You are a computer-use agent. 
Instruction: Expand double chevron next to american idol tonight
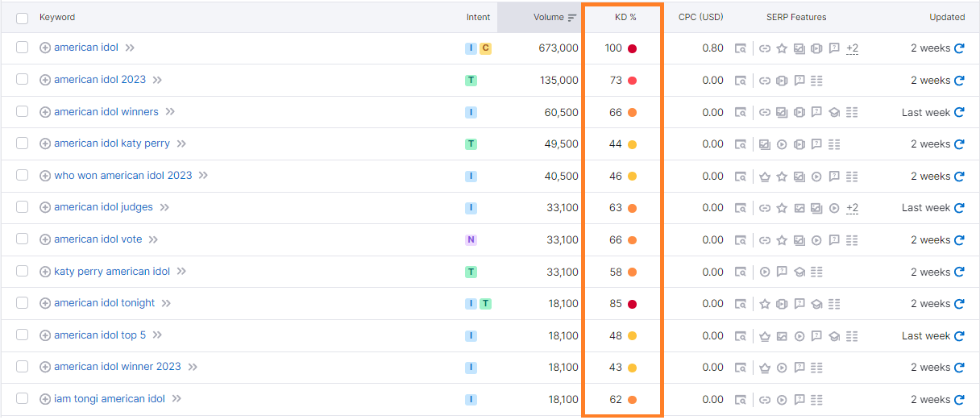pos(166,304)
